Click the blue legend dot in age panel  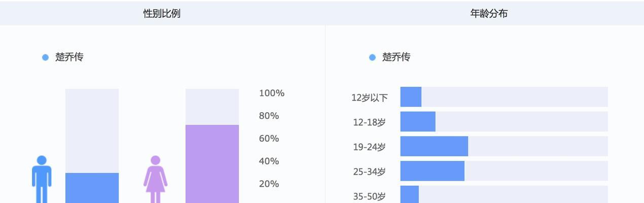coord(372,57)
